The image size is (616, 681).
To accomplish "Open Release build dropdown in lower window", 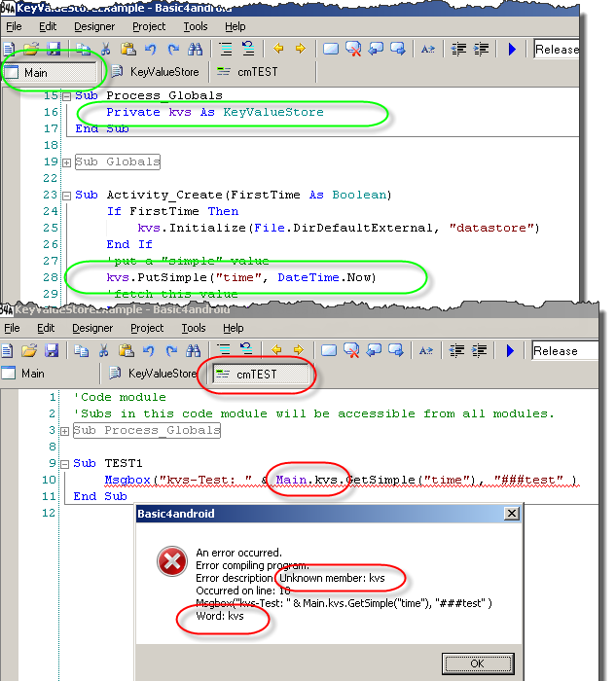I will point(564,350).
